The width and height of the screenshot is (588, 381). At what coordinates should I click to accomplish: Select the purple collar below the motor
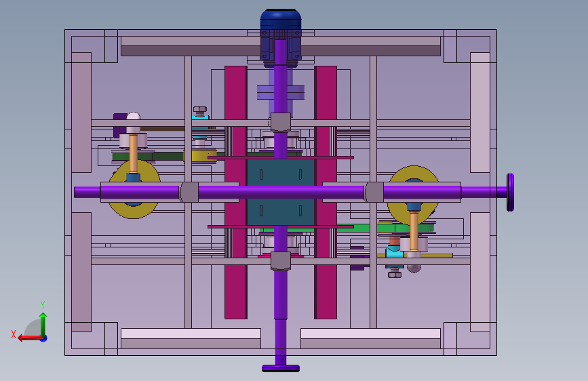click(281, 93)
